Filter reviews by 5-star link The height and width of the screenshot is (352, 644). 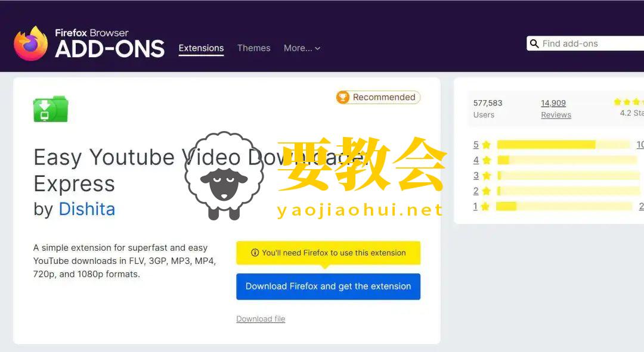tap(476, 145)
